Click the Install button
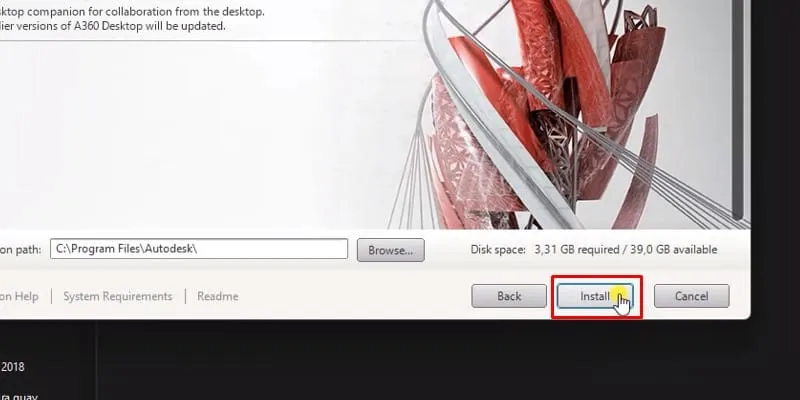The image size is (800, 400). click(595, 296)
